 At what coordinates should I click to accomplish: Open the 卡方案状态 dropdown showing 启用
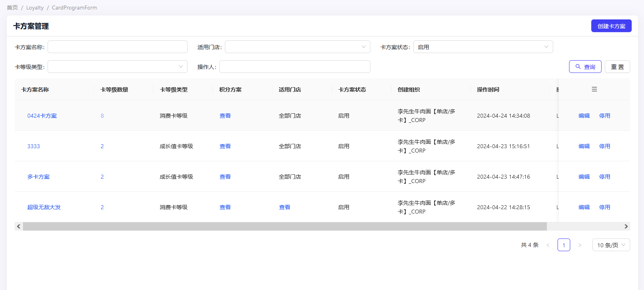483,47
